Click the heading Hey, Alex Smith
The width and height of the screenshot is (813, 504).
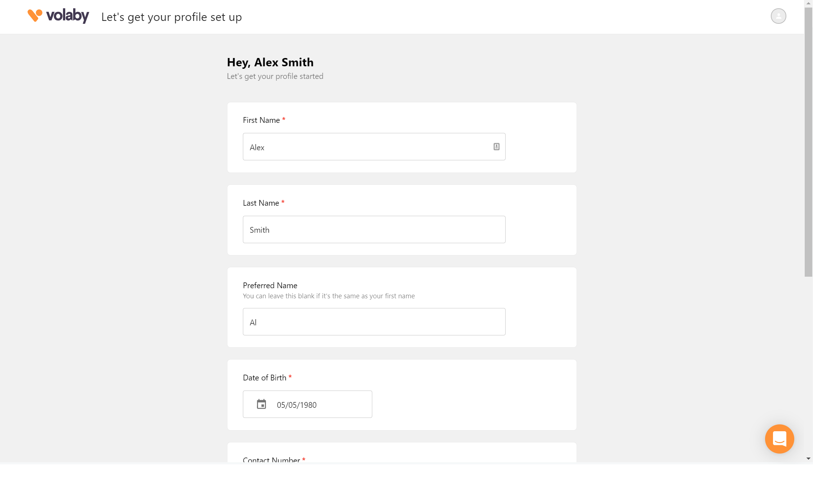point(270,62)
